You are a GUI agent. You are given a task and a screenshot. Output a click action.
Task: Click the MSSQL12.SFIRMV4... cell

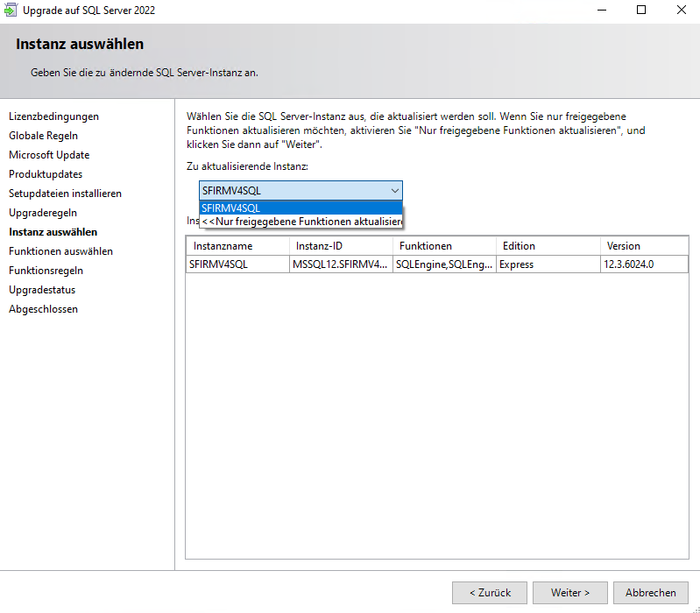tap(341, 264)
